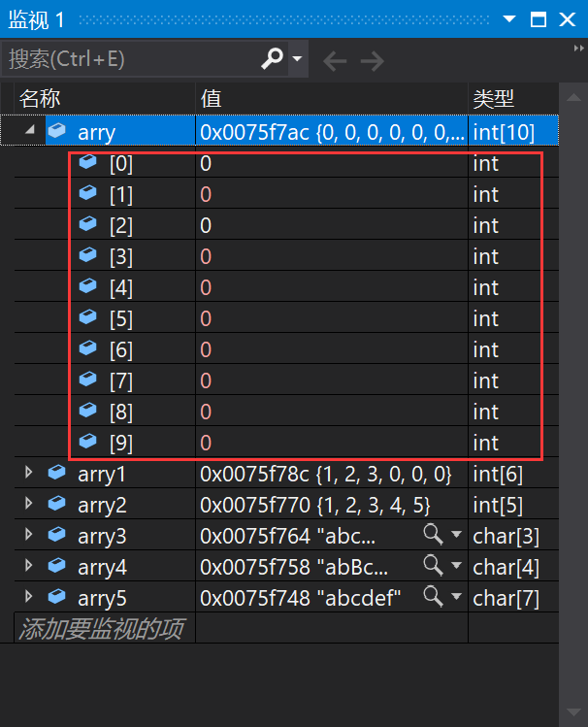This screenshot has height=727, width=588.
Task: Open the text visualizer magnifier for arry5
Action: pyautogui.click(x=434, y=596)
